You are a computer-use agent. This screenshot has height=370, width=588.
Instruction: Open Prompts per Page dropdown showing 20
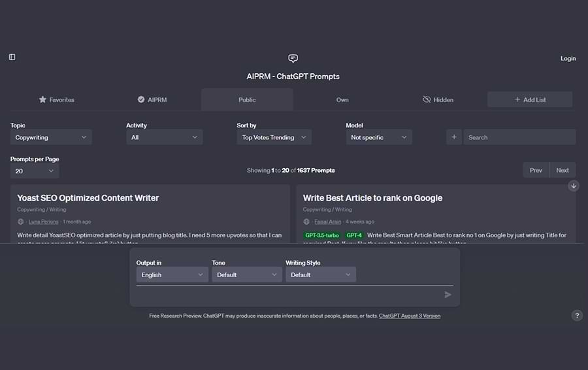[x=35, y=171]
